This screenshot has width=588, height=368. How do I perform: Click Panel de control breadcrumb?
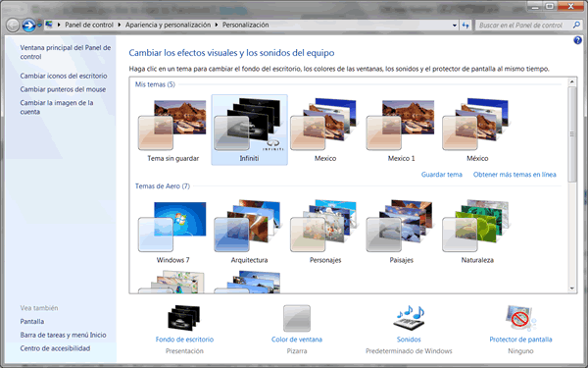click(x=89, y=26)
